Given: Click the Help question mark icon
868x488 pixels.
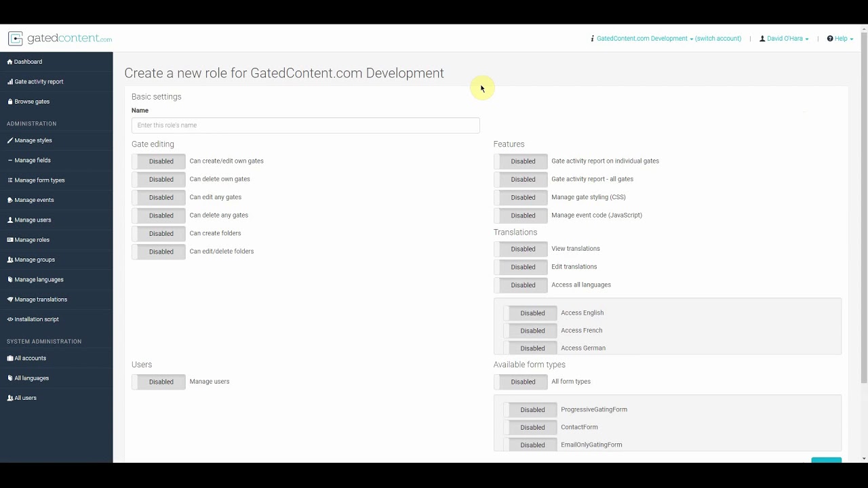Looking at the screenshot, I should pos(830,39).
